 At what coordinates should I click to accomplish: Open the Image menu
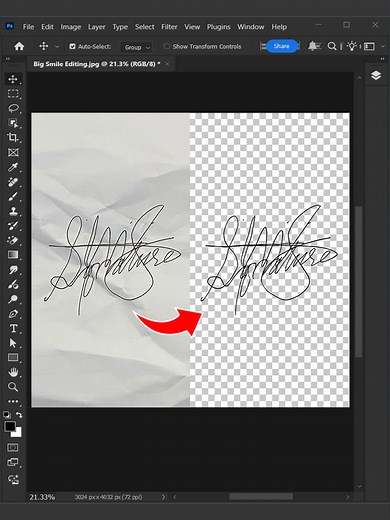(x=71, y=27)
